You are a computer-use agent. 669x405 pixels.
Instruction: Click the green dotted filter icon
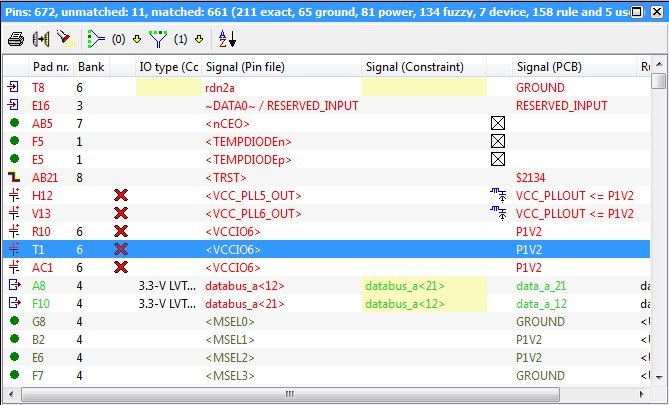click(x=95, y=39)
